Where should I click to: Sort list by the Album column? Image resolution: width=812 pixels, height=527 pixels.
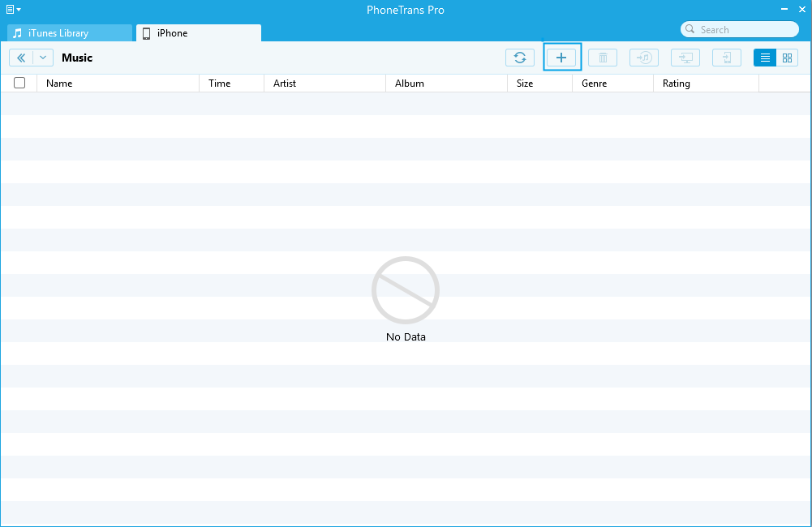point(410,84)
